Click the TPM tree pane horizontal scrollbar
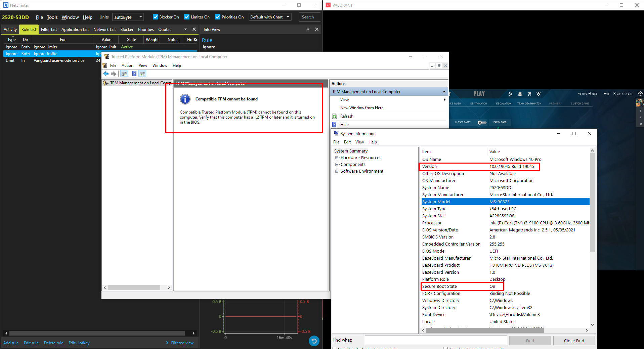Viewport: 644px width, 349px height. tap(134, 288)
